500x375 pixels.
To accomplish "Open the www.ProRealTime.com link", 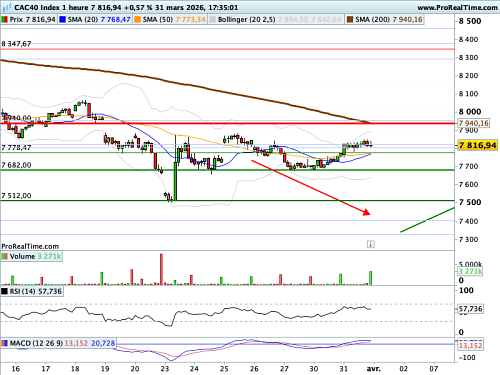I will [x=457, y=7].
